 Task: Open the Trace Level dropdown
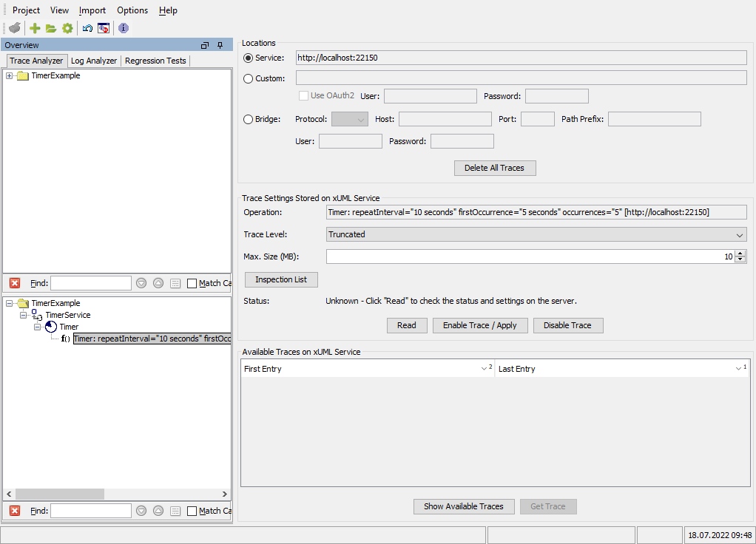pyautogui.click(x=738, y=234)
